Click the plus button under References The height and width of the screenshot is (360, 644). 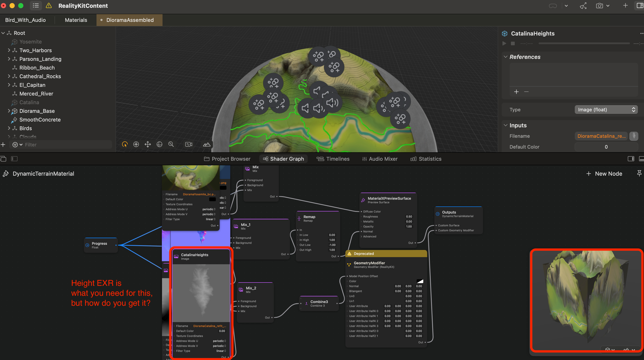(516, 92)
